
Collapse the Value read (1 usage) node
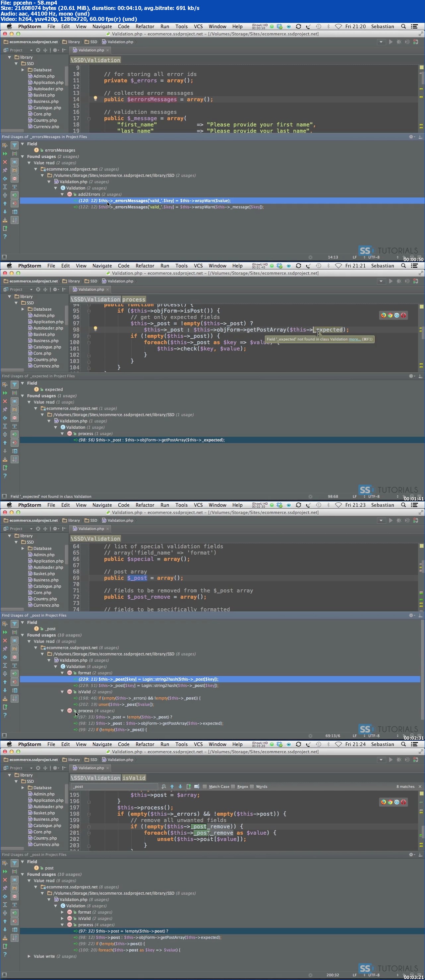29,402
